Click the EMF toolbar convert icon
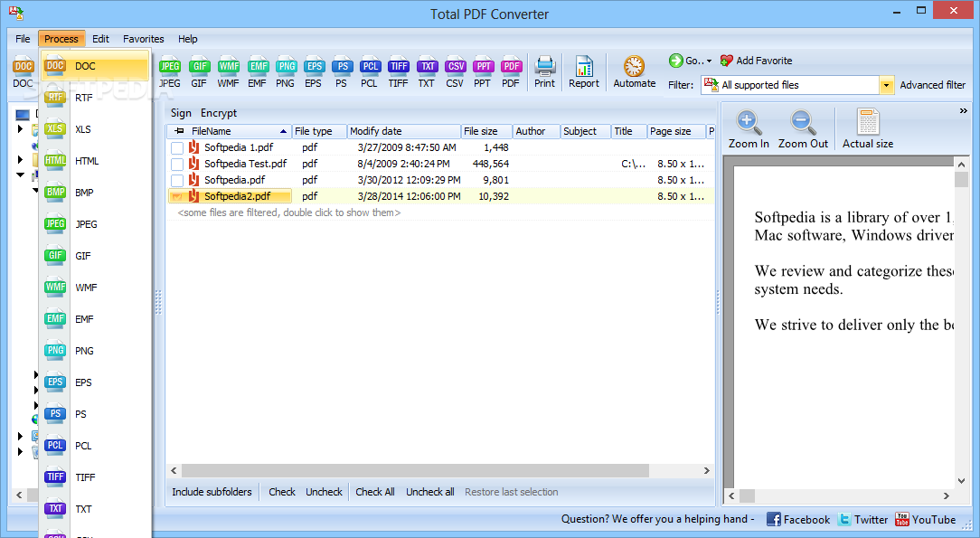This screenshot has width=980, height=538. [258, 73]
